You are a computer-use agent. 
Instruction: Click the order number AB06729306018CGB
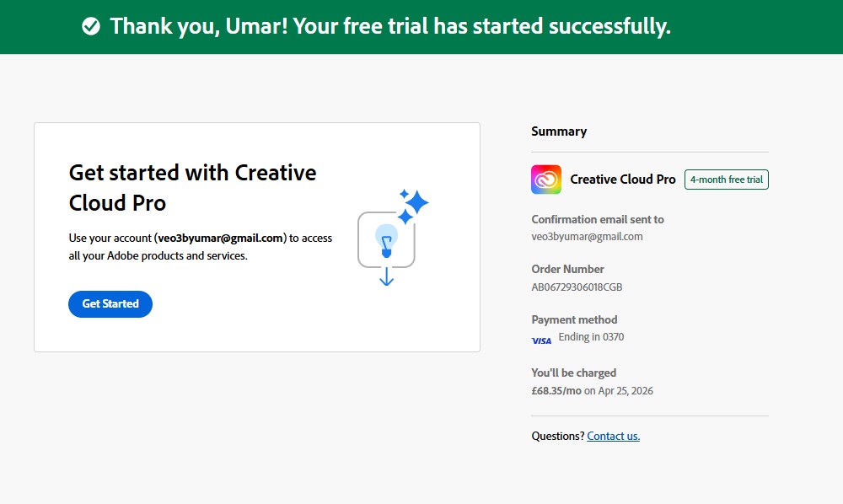click(577, 287)
